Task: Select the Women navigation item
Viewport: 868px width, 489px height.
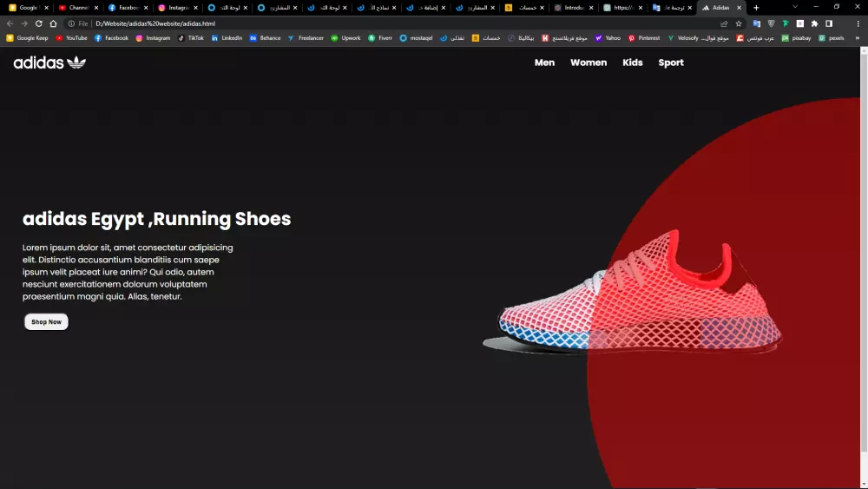Action: pos(589,63)
